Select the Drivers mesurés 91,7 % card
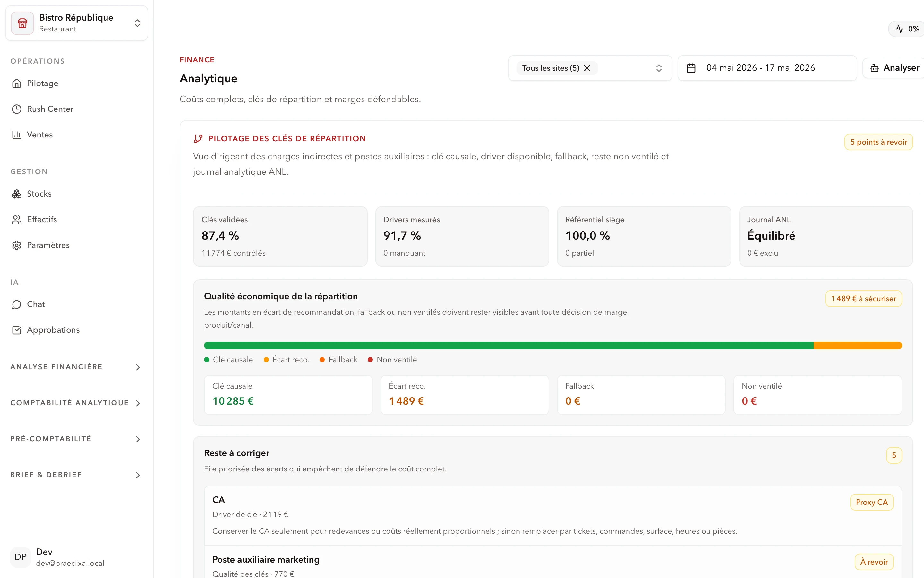Image resolution: width=924 pixels, height=578 pixels. tap(462, 236)
